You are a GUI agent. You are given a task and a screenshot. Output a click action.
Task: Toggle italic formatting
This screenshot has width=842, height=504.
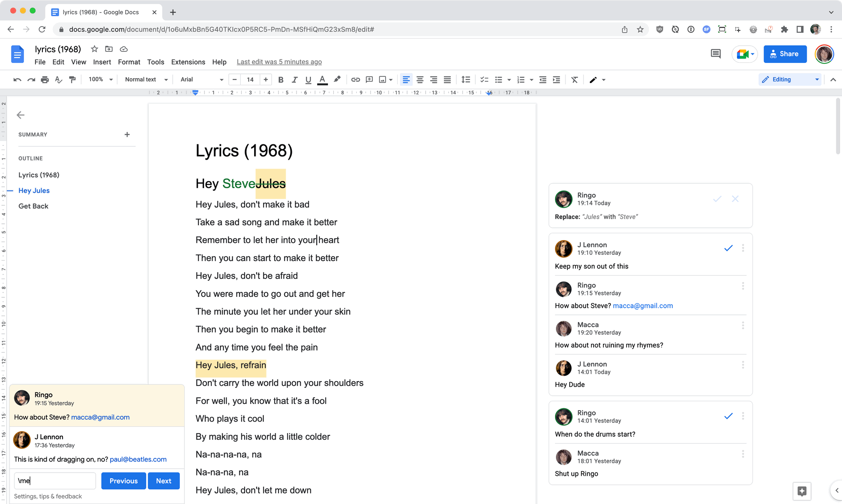(295, 80)
